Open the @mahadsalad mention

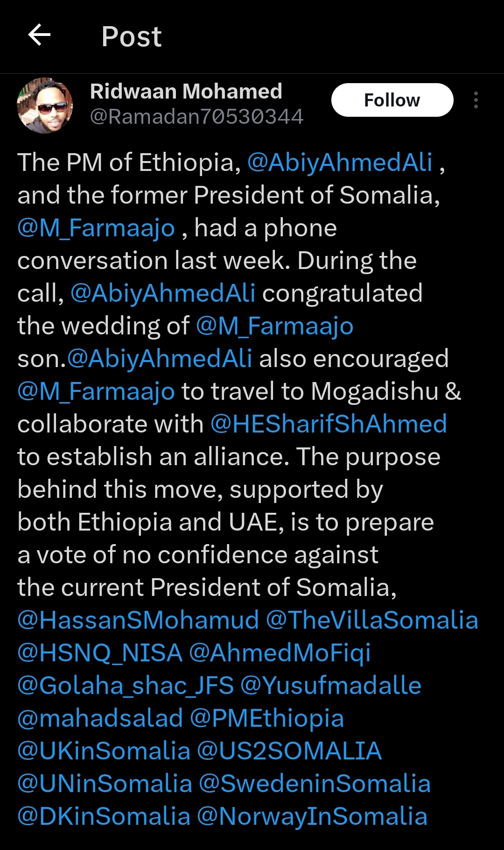100,718
